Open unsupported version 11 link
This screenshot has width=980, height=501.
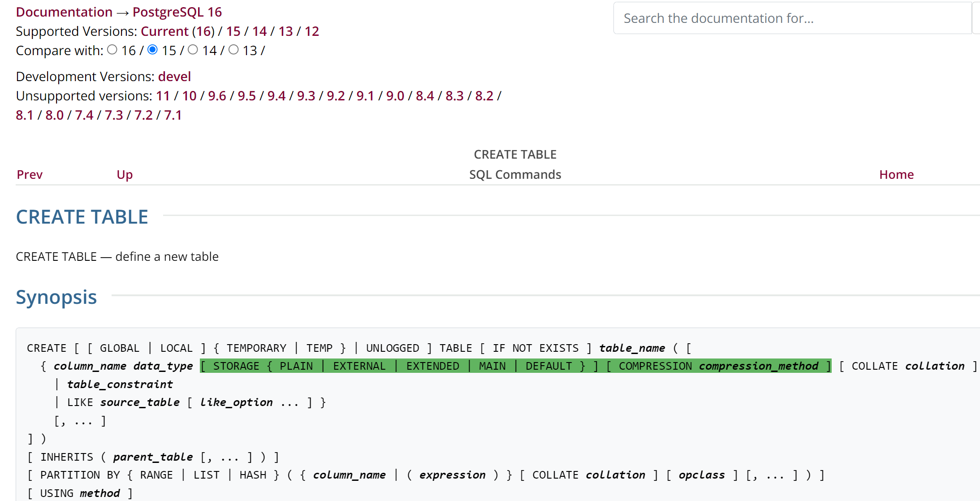pyautogui.click(x=163, y=96)
